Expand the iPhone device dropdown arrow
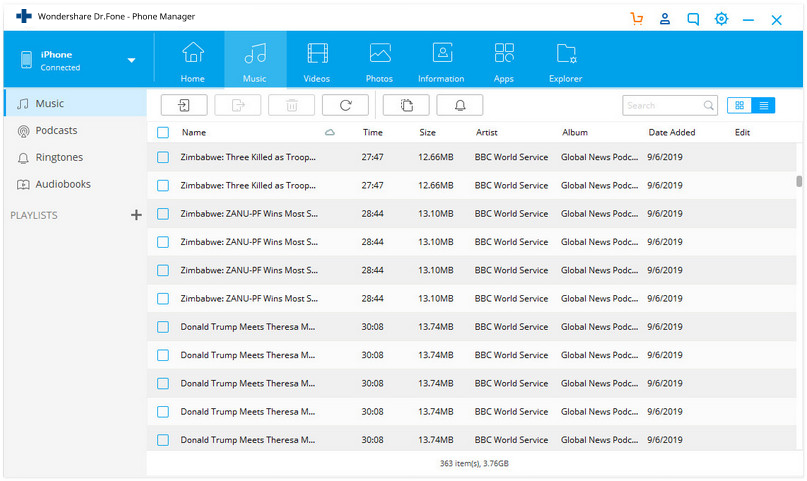 (x=131, y=60)
